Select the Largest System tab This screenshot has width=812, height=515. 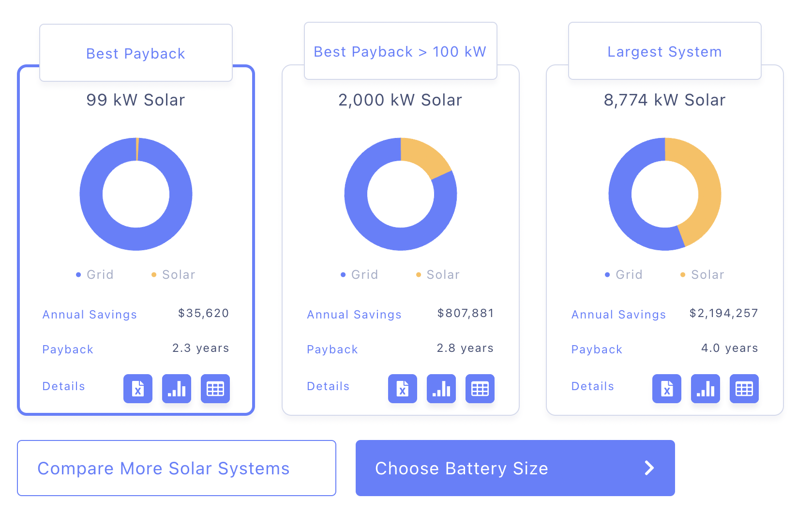coord(664,51)
